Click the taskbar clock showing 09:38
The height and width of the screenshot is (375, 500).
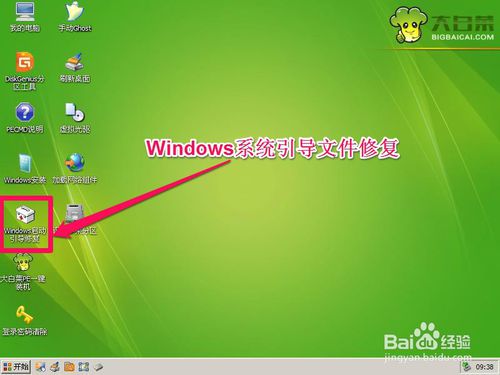(485, 367)
